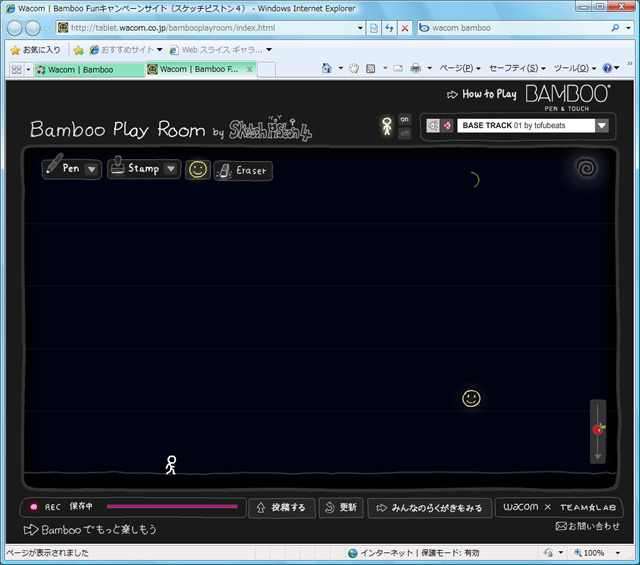Go back with browser back button

pyautogui.click(x=15, y=28)
